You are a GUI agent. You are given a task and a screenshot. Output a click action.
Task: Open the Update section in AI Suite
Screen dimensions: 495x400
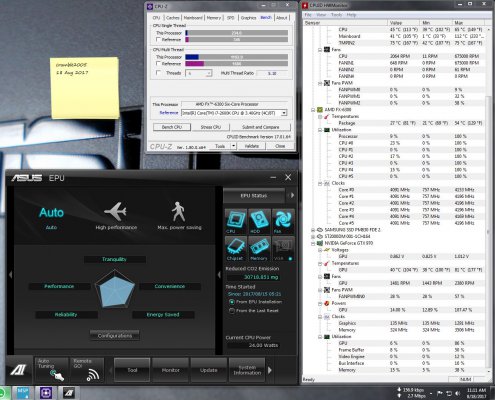pyautogui.click(x=209, y=370)
